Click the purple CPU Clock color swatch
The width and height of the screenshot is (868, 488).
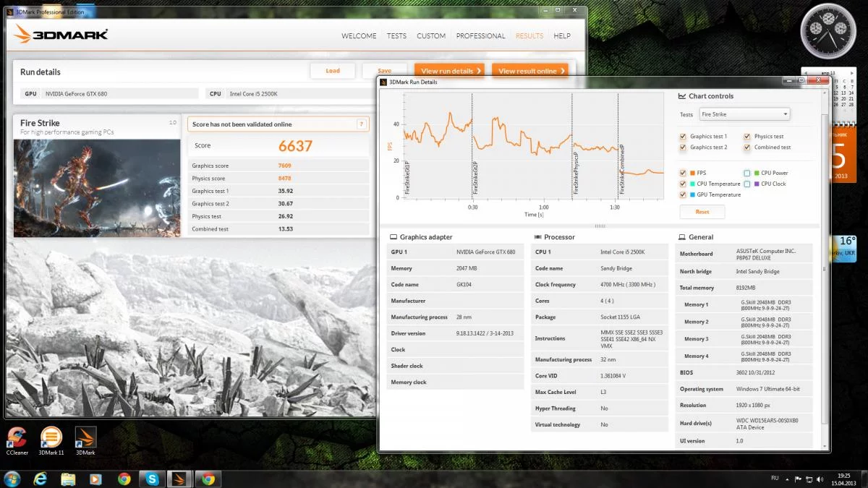coord(756,184)
